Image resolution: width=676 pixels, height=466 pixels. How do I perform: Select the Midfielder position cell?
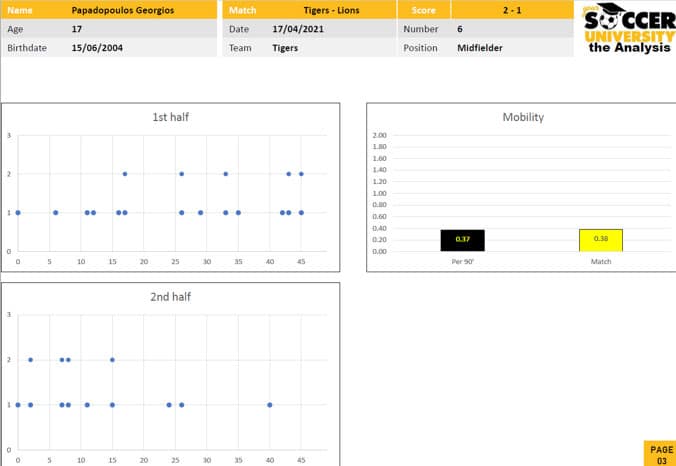pyautogui.click(x=480, y=48)
